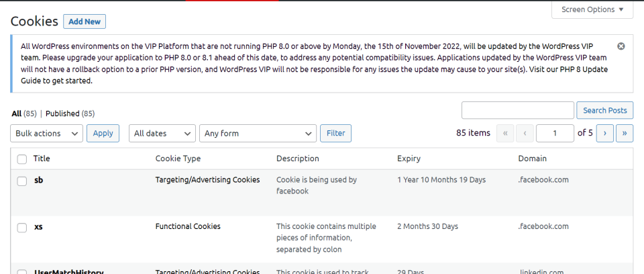Viewport: 644px width, 274px height.
Task: Click the Filter button
Action: [335, 134]
